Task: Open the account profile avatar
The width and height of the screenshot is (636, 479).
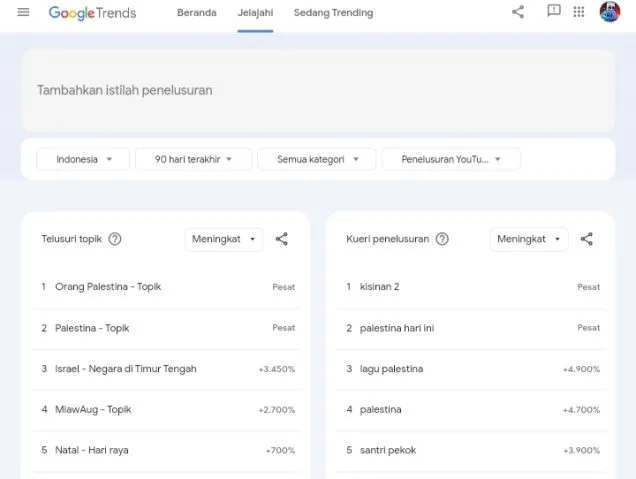Action: [610, 11]
